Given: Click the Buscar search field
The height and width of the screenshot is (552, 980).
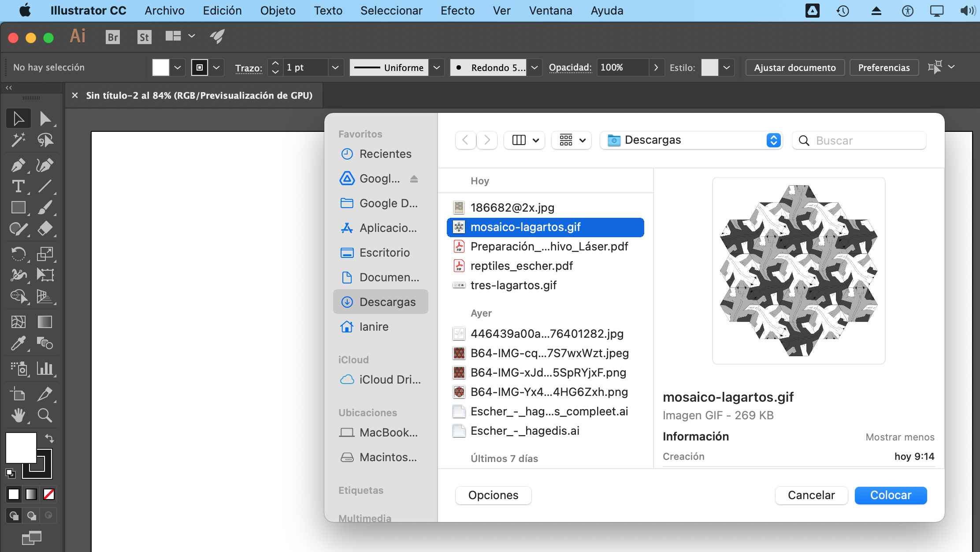Looking at the screenshot, I should tap(859, 140).
